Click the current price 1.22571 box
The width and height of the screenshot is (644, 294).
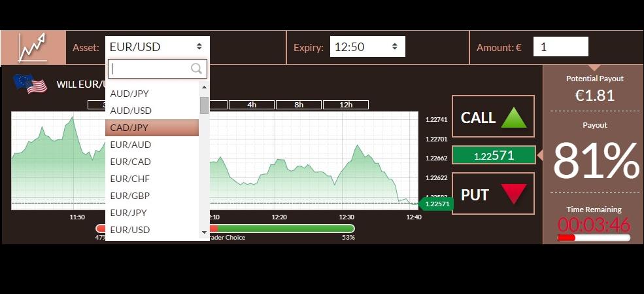[494, 155]
